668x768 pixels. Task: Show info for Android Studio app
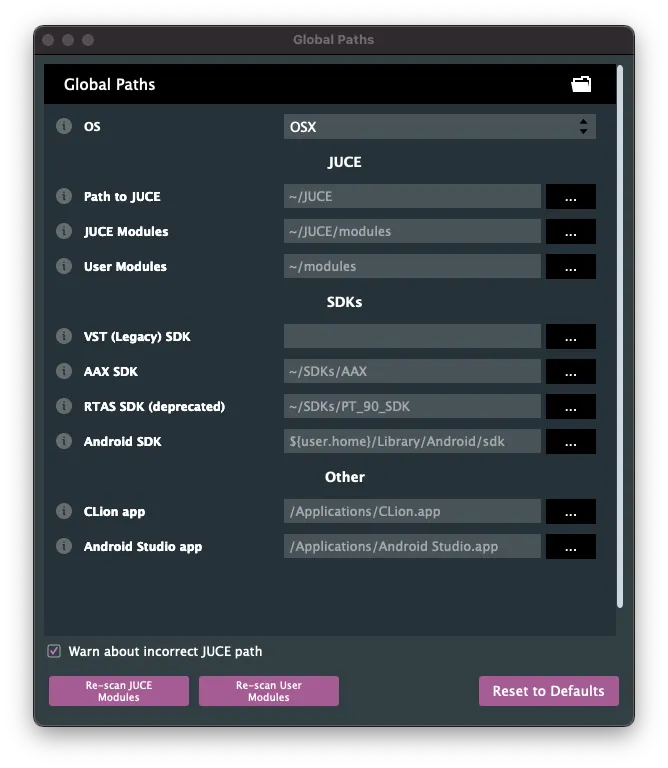tap(64, 547)
